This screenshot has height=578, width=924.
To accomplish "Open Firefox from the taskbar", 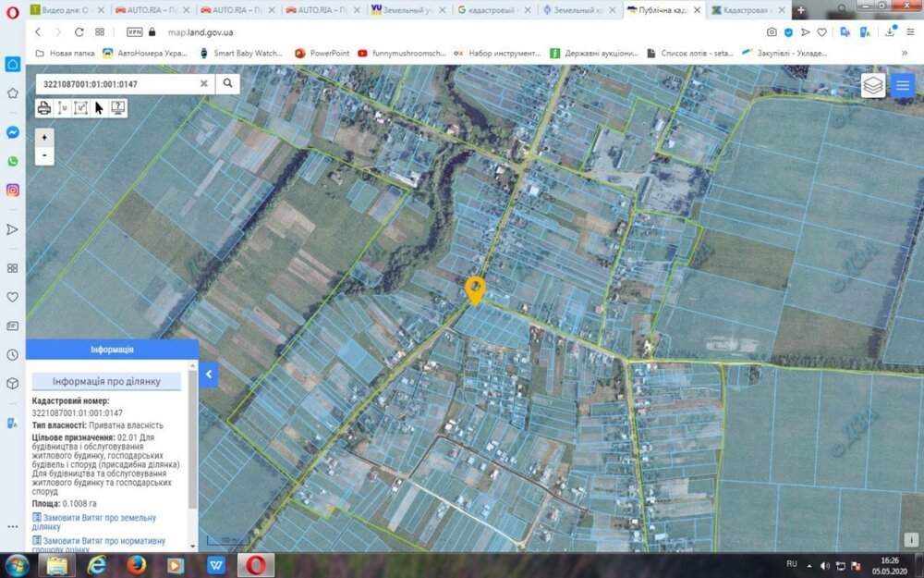I will [135, 564].
